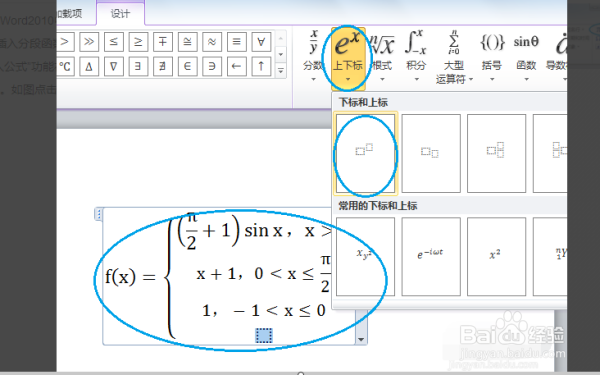Expand the full symbol gallery
The image size is (600, 375).
tap(281, 70)
